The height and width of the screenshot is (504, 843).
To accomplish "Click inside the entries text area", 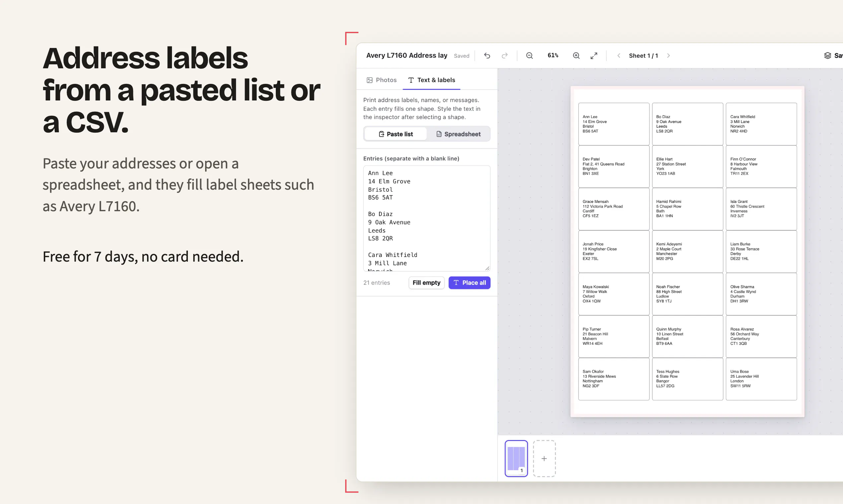I will pos(426,219).
